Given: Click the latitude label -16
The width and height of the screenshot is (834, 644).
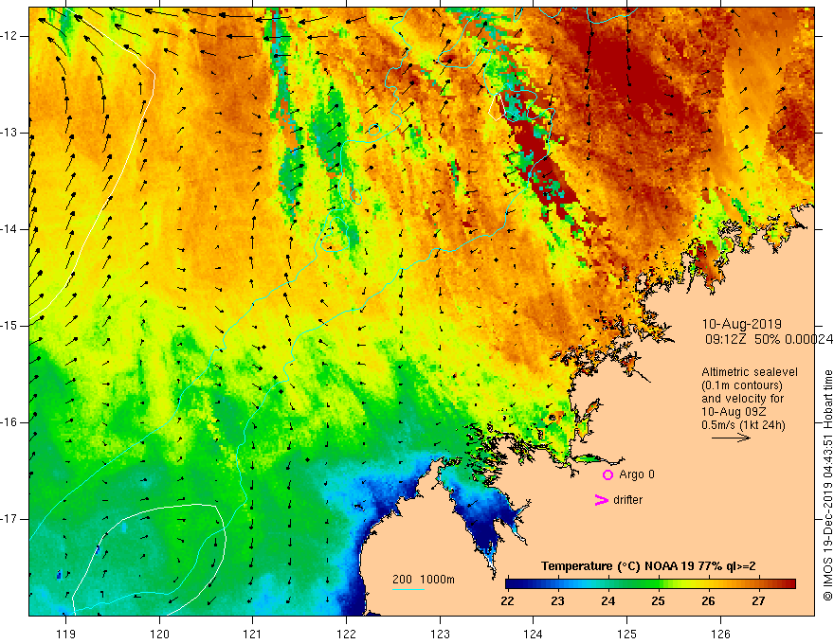Looking at the screenshot, I should pos(9,422).
